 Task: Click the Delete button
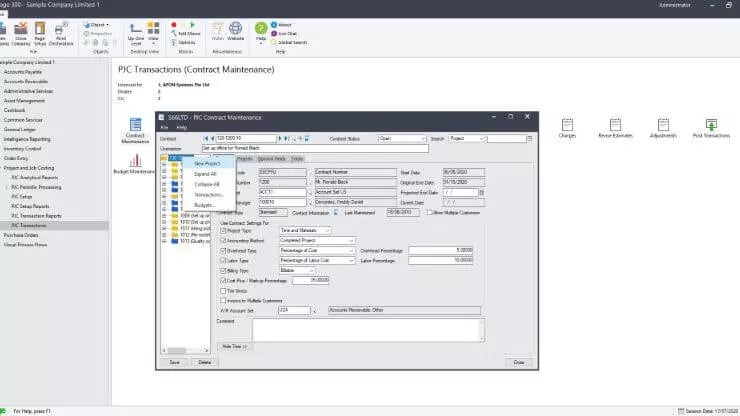pyautogui.click(x=205, y=362)
